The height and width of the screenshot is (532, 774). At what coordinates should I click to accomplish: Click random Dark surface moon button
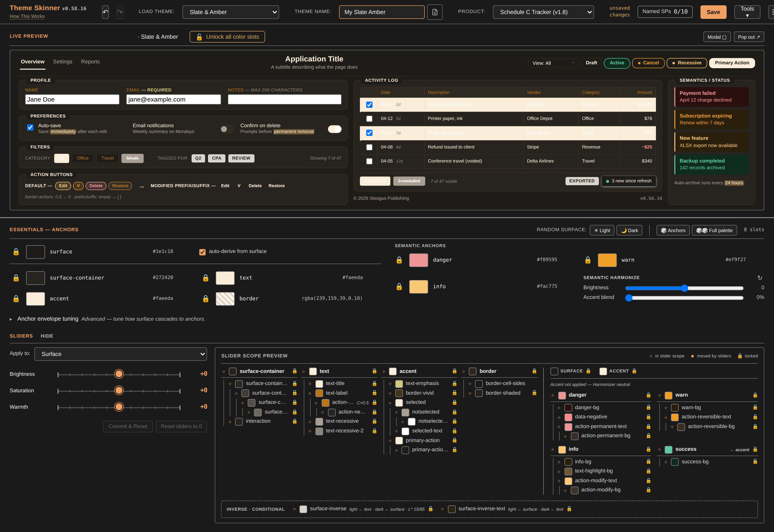click(629, 230)
